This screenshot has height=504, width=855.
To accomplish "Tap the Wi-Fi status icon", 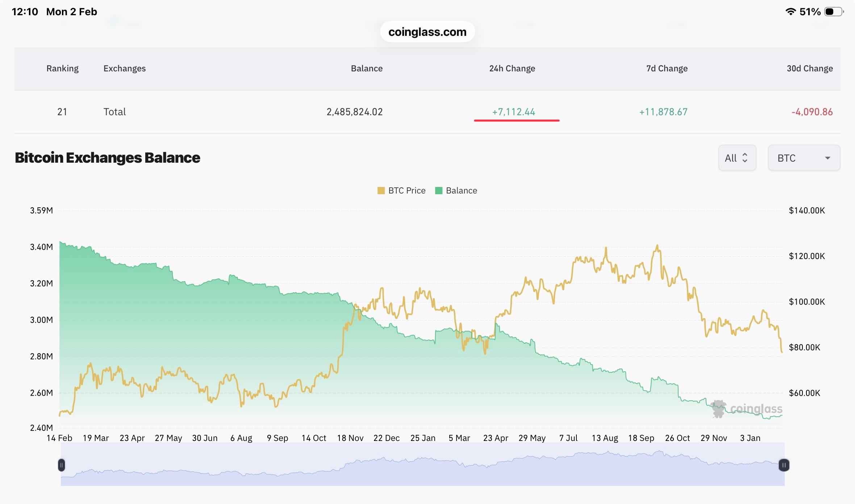I will pyautogui.click(x=791, y=12).
